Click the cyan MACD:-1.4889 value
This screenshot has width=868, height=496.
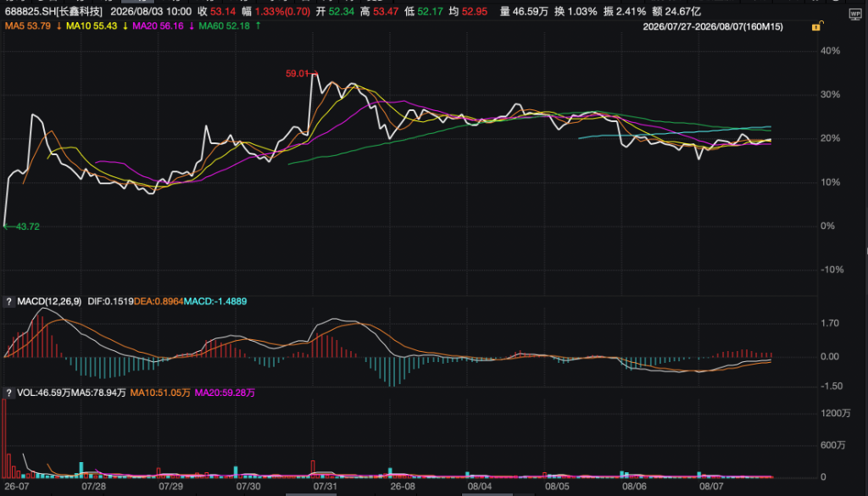[215, 302]
